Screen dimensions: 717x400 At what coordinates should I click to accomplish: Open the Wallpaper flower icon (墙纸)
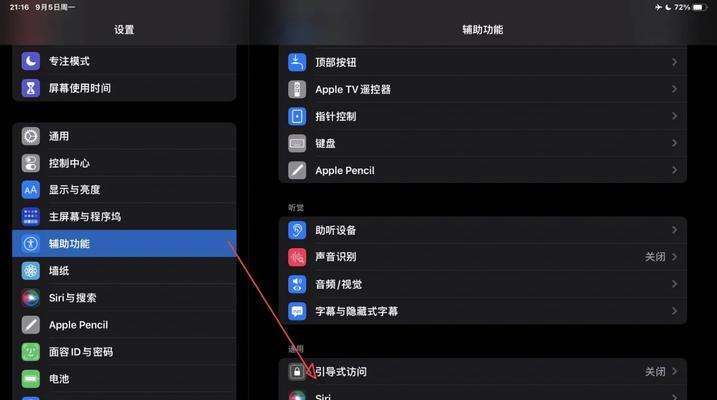point(31,271)
